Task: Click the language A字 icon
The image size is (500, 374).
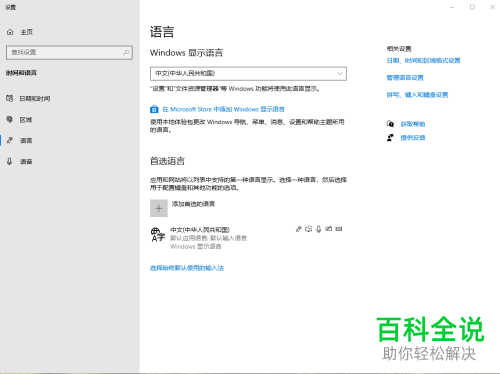Action: pyautogui.click(x=158, y=234)
